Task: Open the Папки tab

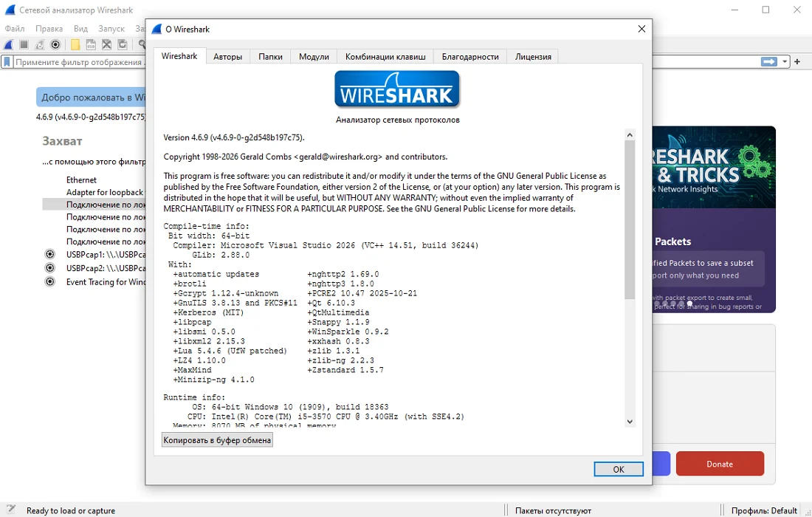Action: (270, 56)
